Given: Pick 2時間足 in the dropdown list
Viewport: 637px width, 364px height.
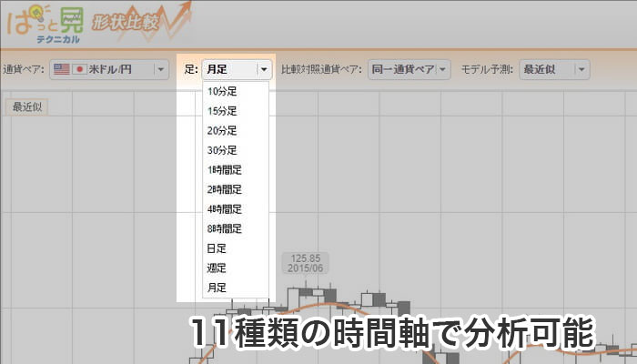Looking at the screenshot, I should point(235,189).
